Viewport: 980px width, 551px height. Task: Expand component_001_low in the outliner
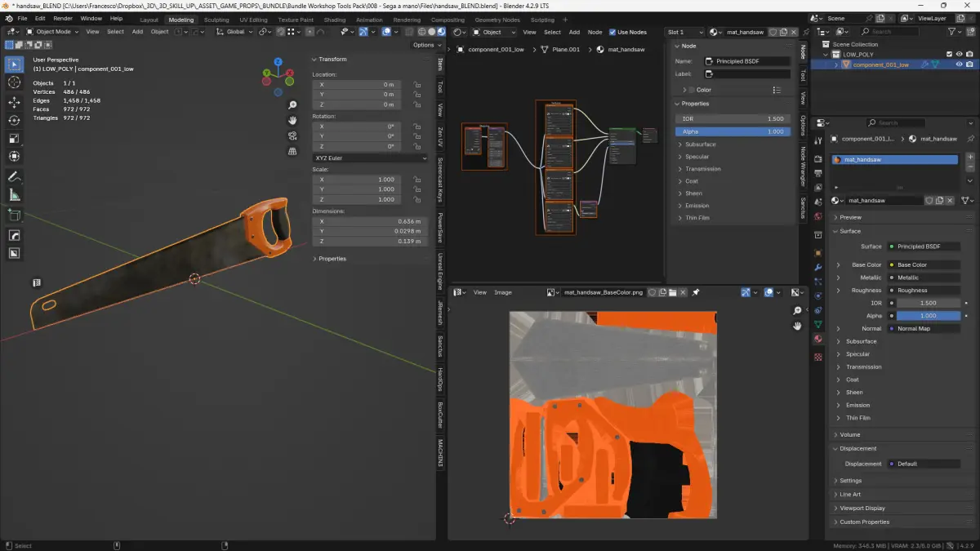pos(835,64)
